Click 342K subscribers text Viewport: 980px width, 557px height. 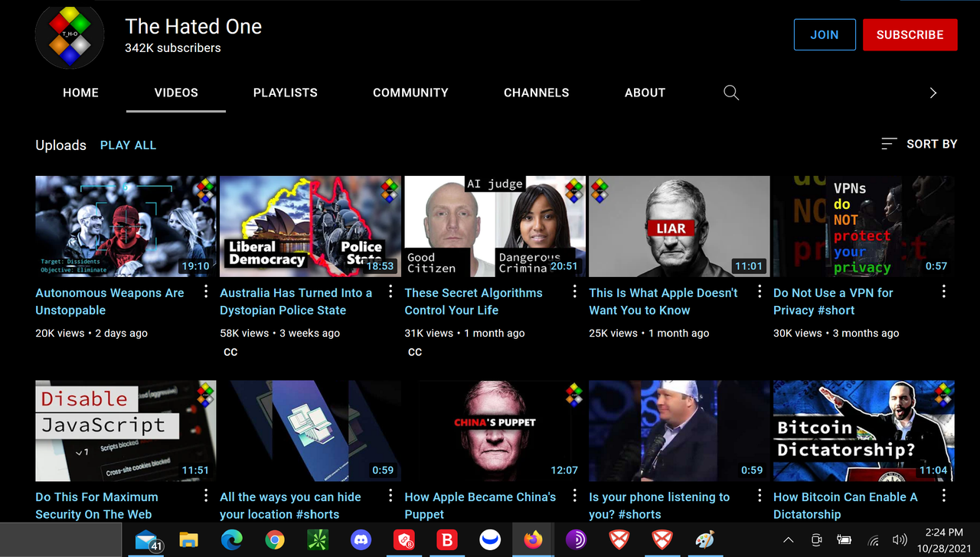[173, 47]
